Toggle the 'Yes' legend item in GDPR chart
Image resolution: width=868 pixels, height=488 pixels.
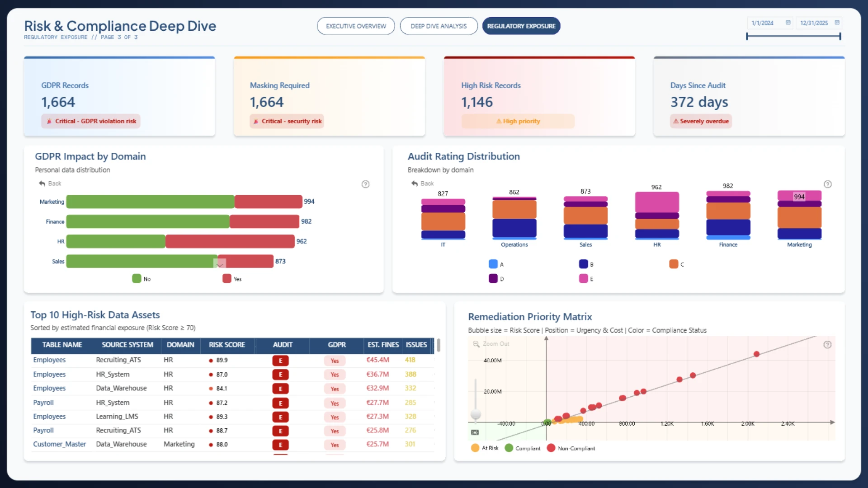pyautogui.click(x=227, y=279)
